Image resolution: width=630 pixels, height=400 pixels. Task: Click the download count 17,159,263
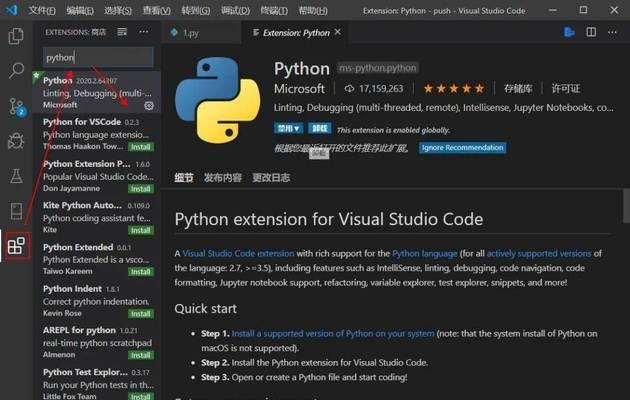pyautogui.click(x=374, y=89)
